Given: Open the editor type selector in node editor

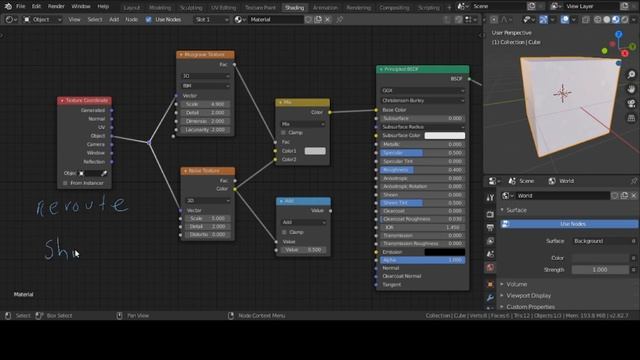Looking at the screenshot, I should pos(11,20).
